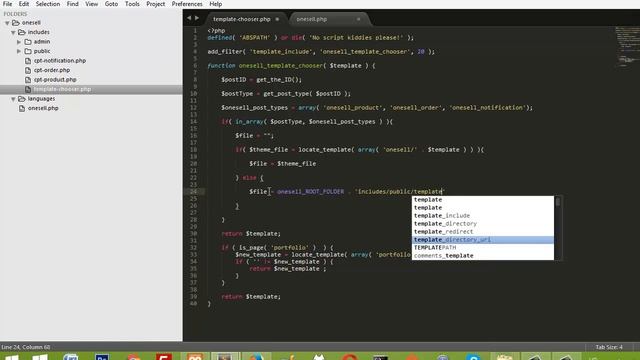Open onesell.php from the sidebar tree
Viewport: 640px width, 360px height.
(x=43, y=108)
